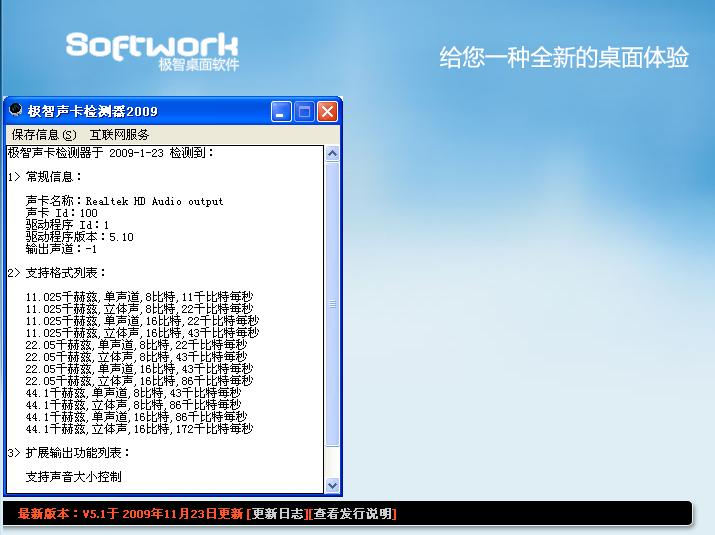Click the app icon in title bar
This screenshot has width=715, height=535.
(x=16, y=110)
